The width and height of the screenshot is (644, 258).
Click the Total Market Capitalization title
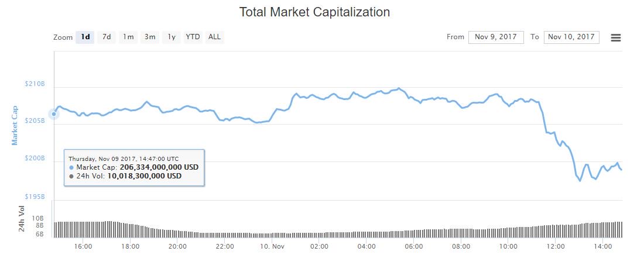tap(315, 12)
